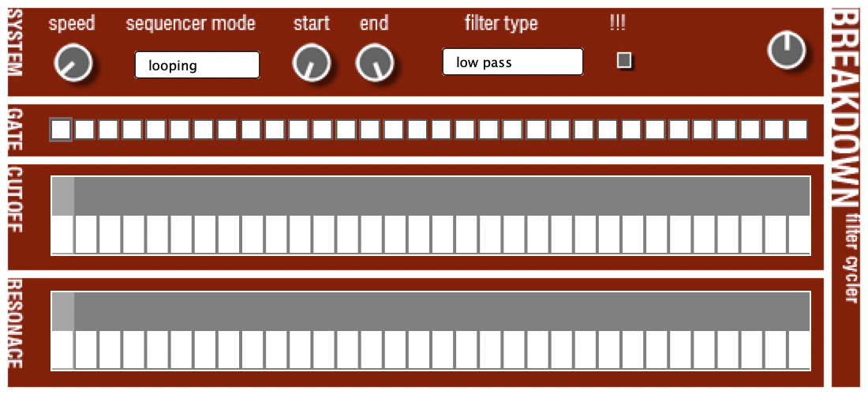This screenshot has width=868, height=395.
Task: Click the start position knob
Action: tap(311, 63)
